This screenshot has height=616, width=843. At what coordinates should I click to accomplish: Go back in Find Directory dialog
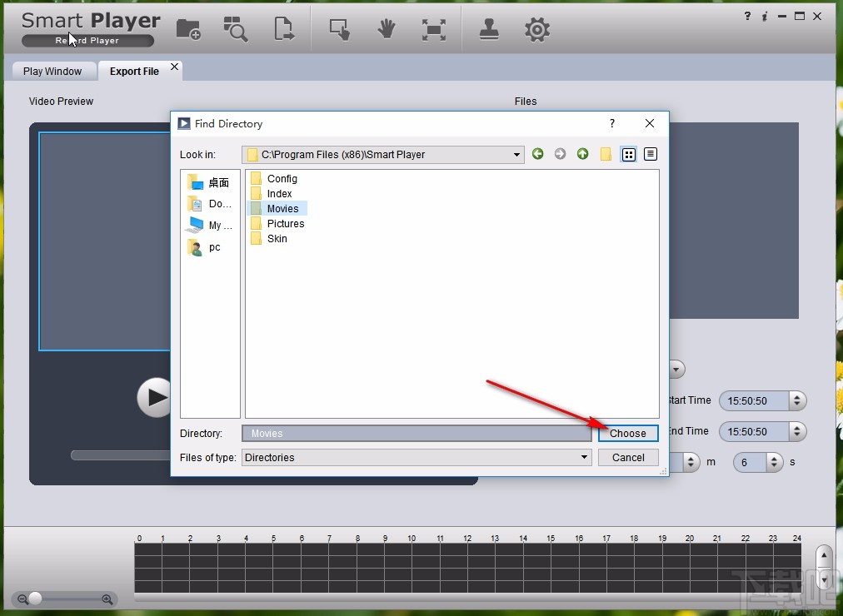[537, 154]
